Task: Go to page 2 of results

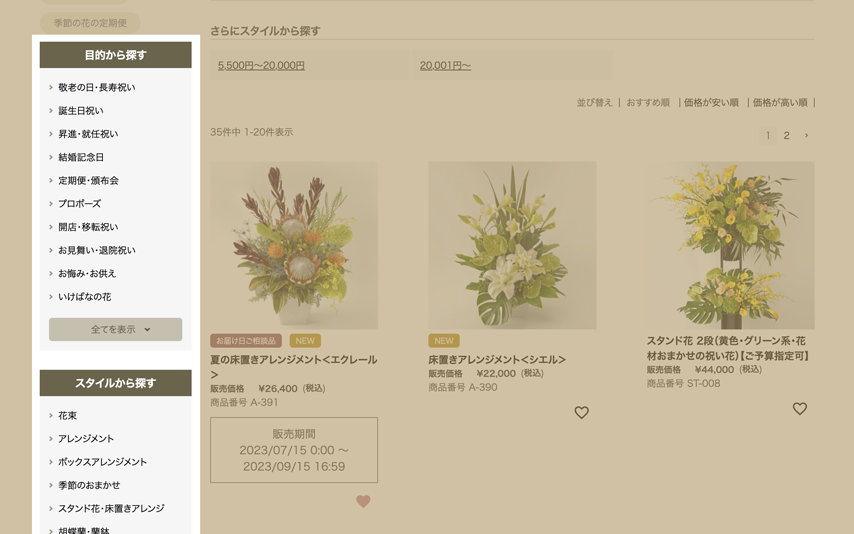Action: tap(786, 136)
